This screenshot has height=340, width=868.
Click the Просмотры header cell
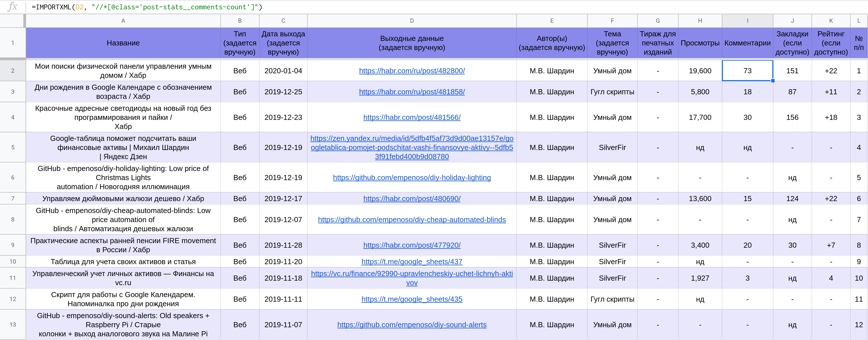point(700,43)
